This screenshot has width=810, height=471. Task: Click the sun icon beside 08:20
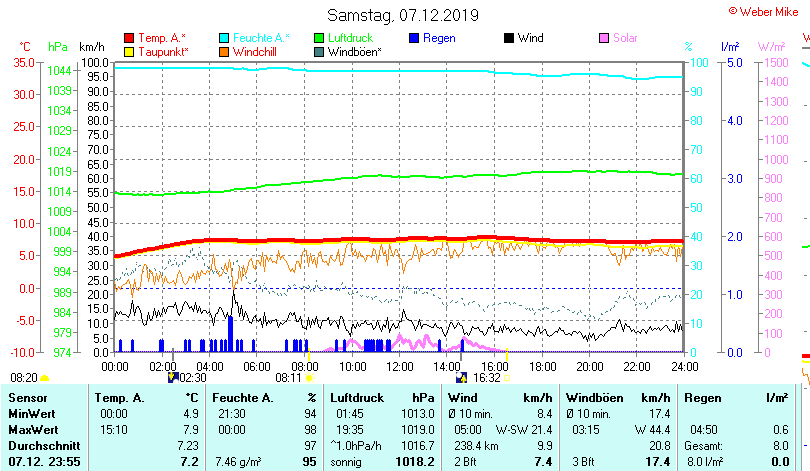[x=46, y=378]
